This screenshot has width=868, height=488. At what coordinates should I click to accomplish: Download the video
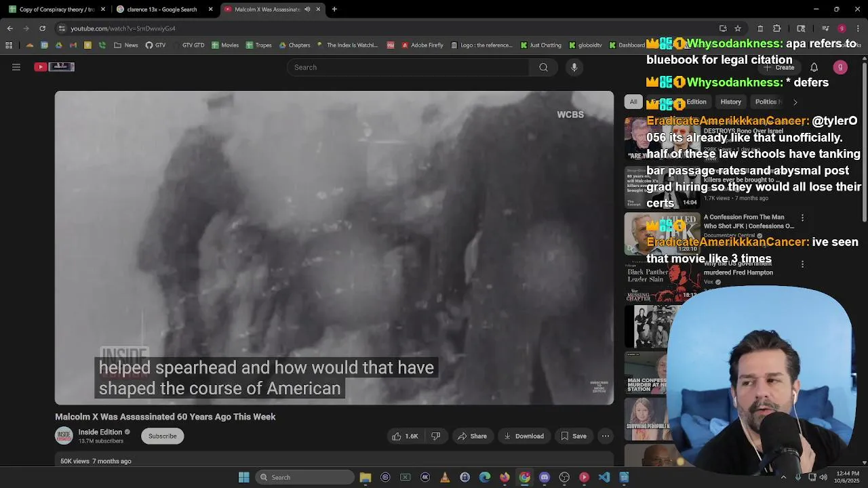tap(524, 436)
